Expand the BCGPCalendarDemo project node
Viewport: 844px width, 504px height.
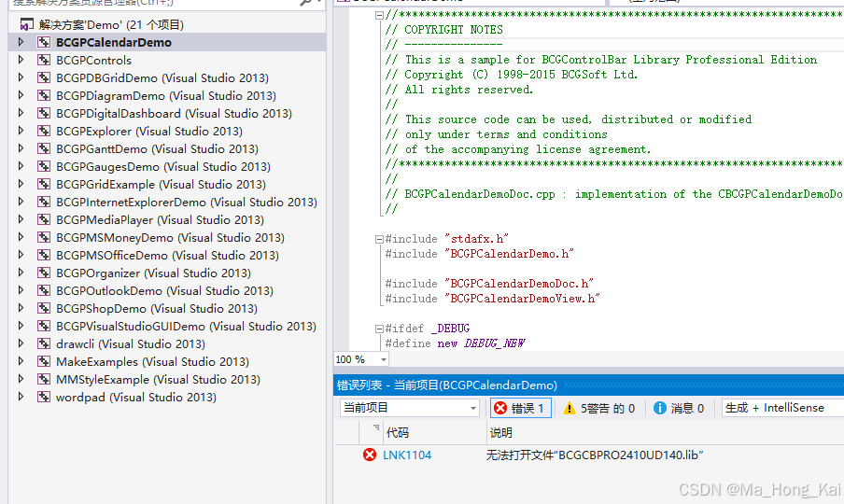21,42
